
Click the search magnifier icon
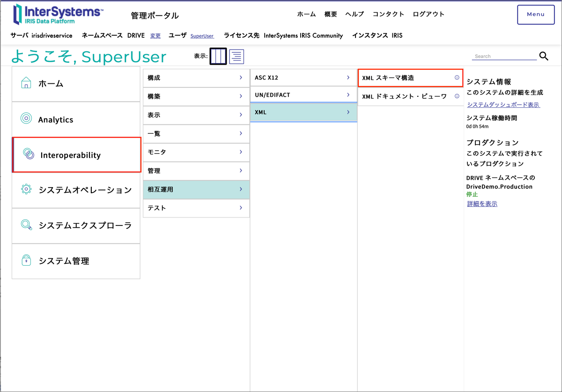click(x=544, y=56)
